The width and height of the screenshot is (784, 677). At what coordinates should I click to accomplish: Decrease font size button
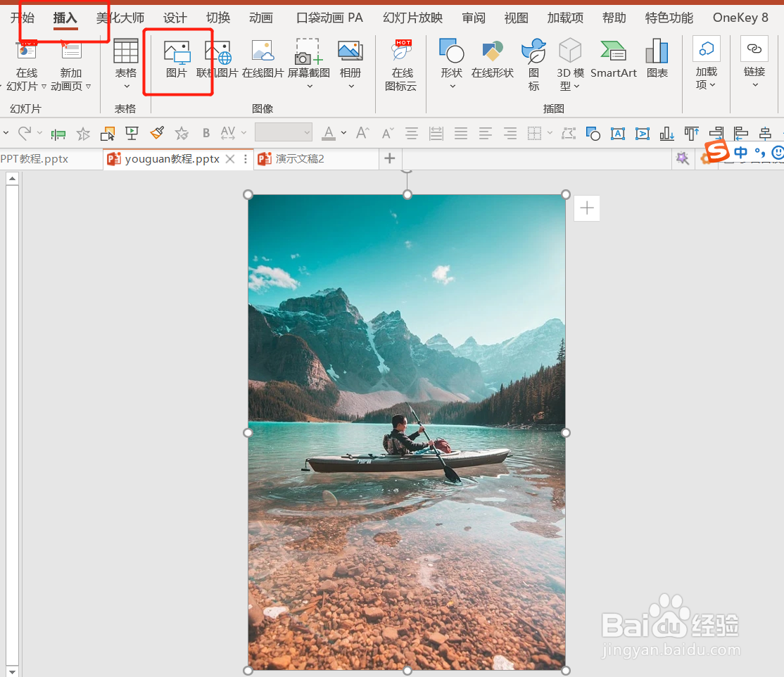388,133
